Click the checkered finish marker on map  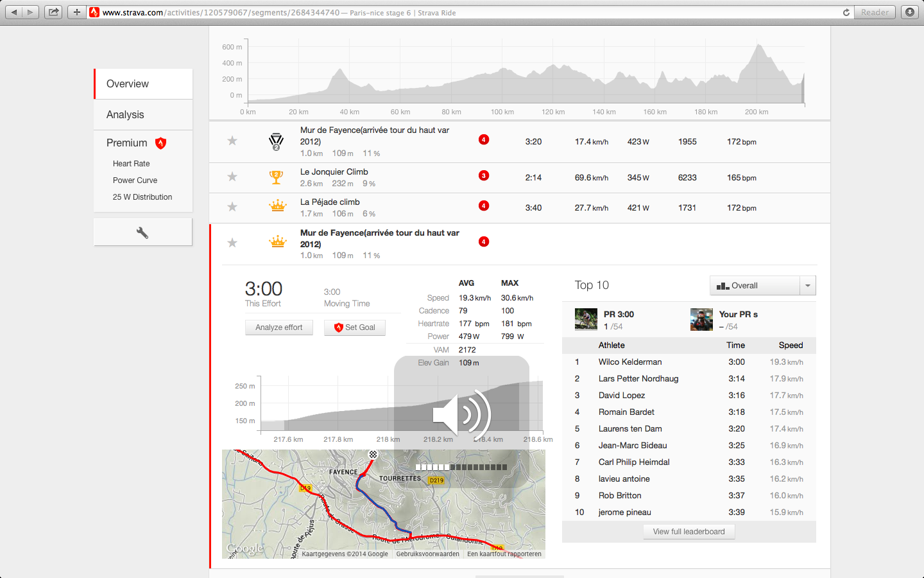coord(373,454)
